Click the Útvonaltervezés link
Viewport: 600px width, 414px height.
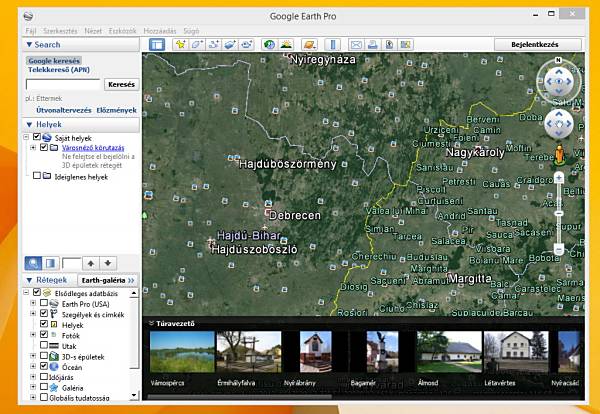coord(64,110)
